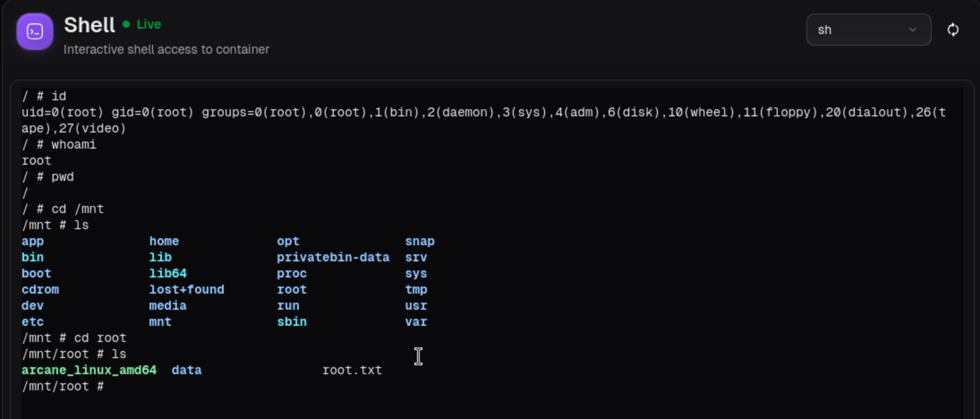Click the chevron arrow in shell selector
The height and width of the screenshot is (419, 980).
(x=912, y=30)
